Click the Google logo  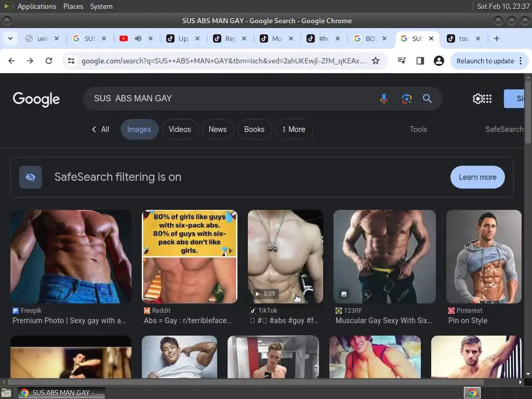[36, 99]
